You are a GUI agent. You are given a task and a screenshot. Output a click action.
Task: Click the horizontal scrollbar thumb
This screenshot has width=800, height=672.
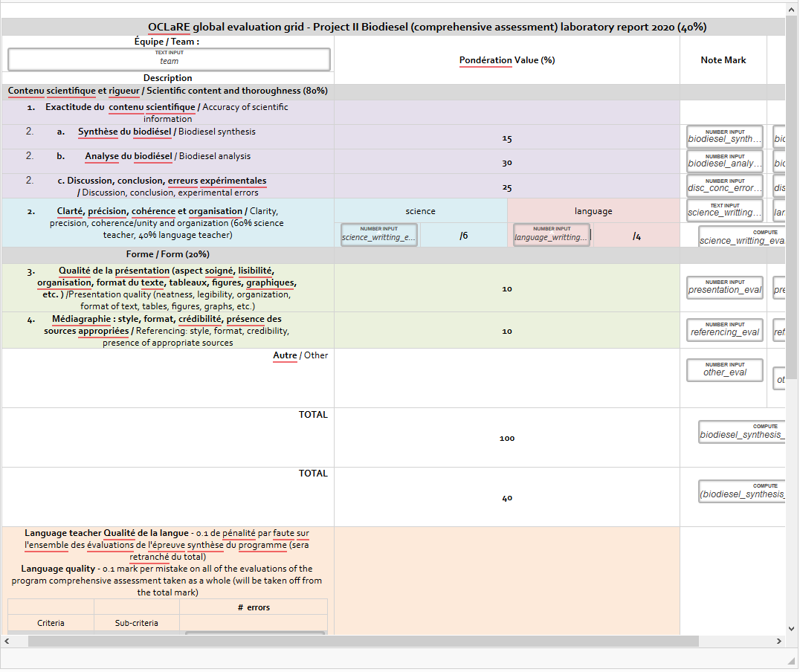364,641
